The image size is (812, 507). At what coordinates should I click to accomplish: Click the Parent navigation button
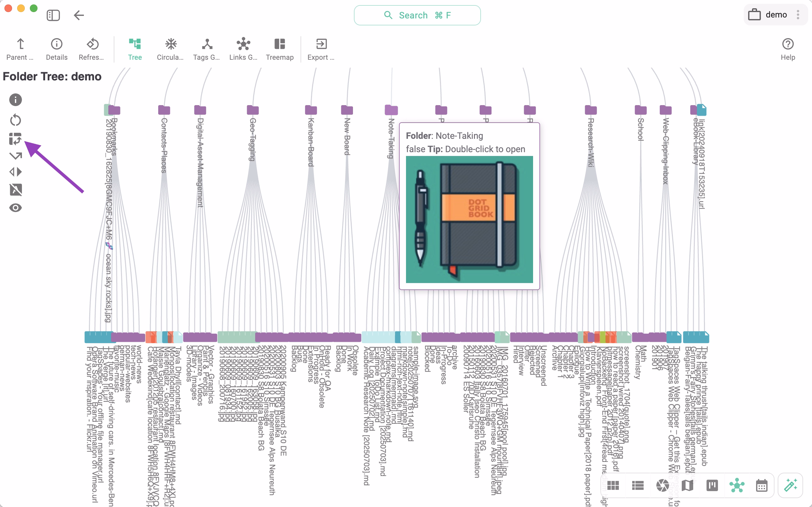[x=19, y=49]
